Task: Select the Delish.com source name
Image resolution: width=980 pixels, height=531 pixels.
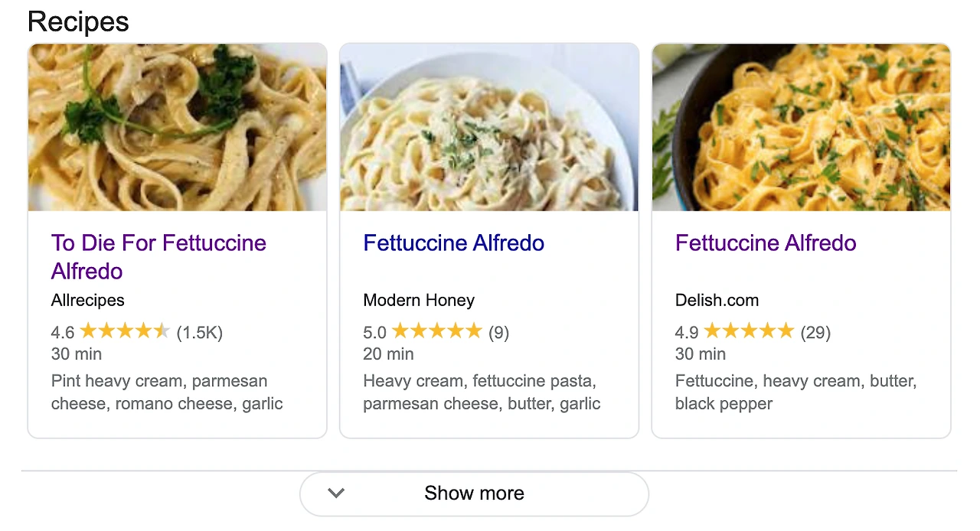Action: click(x=717, y=300)
